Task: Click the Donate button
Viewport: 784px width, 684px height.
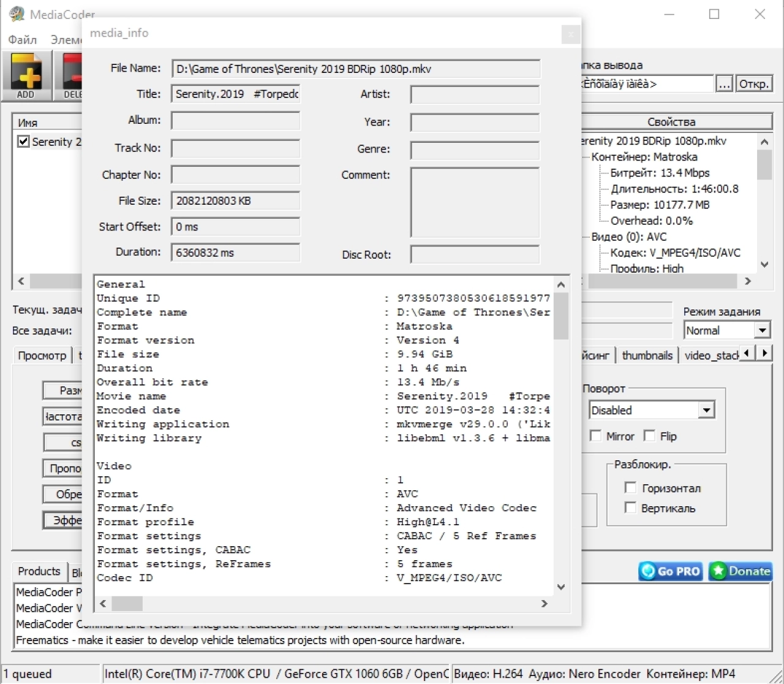Action: pyautogui.click(x=740, y=571)
